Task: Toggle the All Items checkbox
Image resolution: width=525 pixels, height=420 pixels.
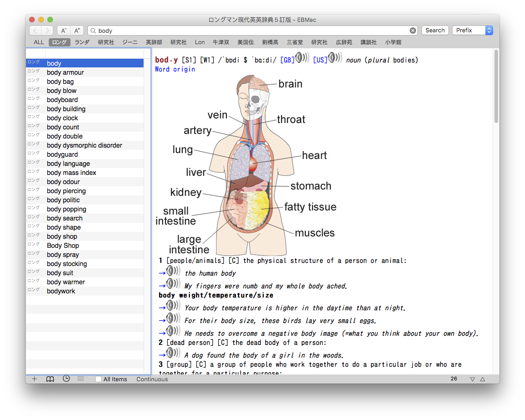Action: [98, 379]
